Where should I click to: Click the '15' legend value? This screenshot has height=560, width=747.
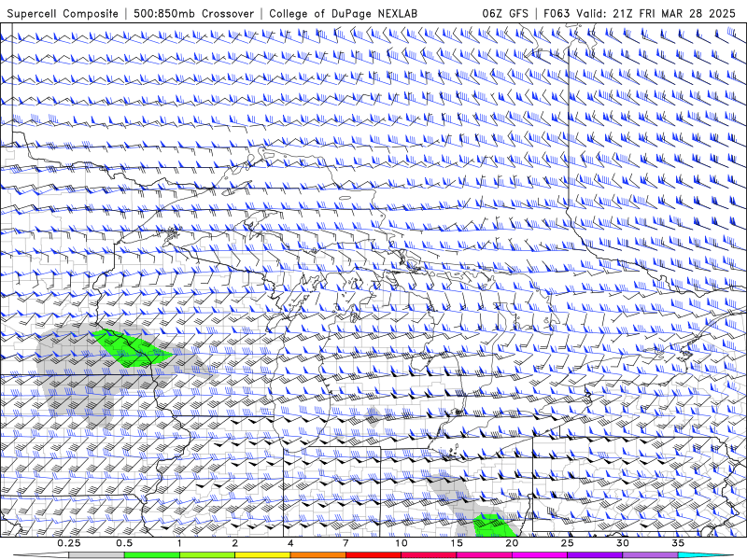[457, 543]
